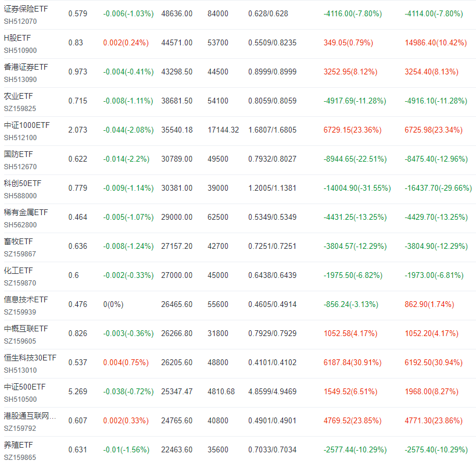Select the 中概互联ETF name
The width and height of the screenshot is (476, 464).
point(26,329)
